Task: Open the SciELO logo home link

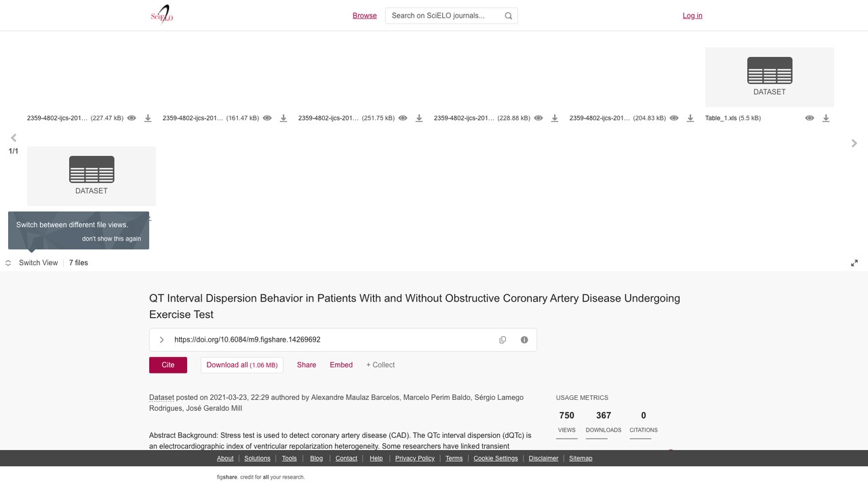Action: 162,16
